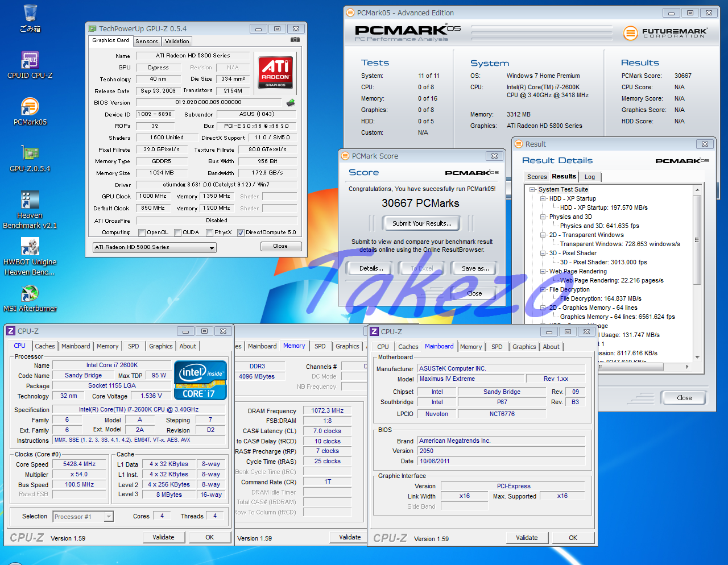Click the Details... button in PCMark Score

(371, 268)
